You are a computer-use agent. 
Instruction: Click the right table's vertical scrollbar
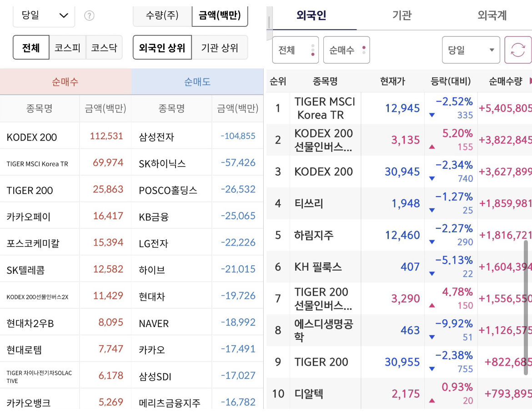526,308
